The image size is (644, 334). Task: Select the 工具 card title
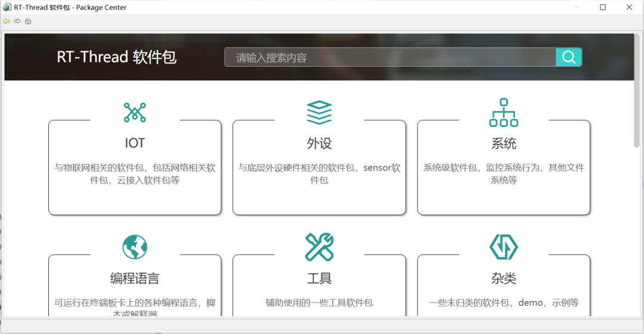click(319, 278)
